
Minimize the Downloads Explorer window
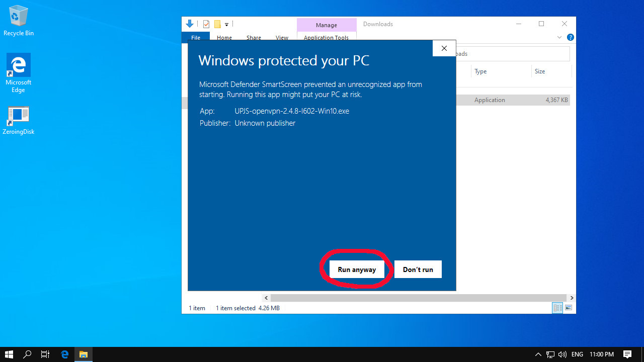518,24
